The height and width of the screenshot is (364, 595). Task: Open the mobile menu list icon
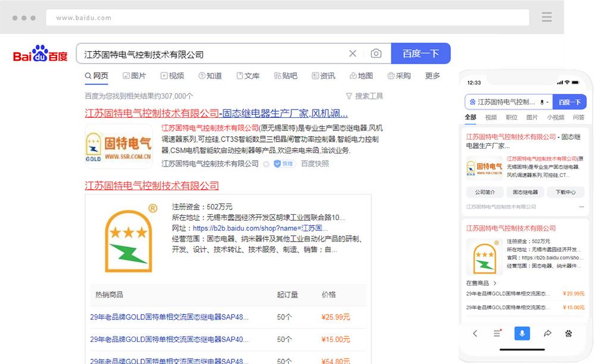(x=497, y=333)
